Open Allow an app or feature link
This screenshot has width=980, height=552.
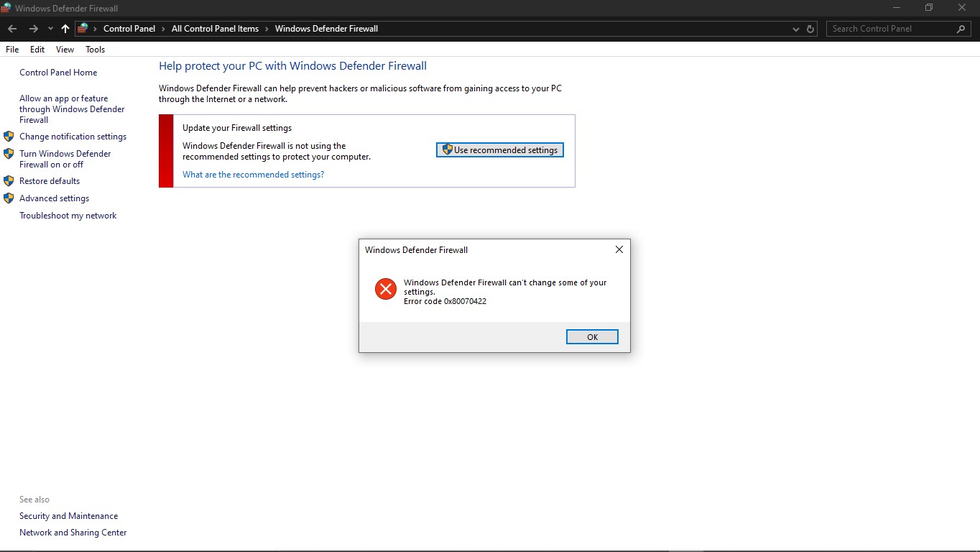72,109
